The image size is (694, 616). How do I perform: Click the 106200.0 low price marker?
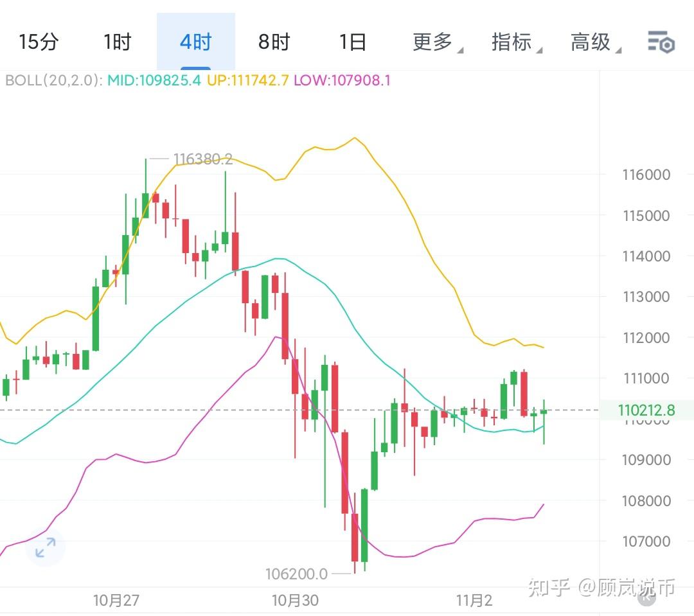pos(298,574)
